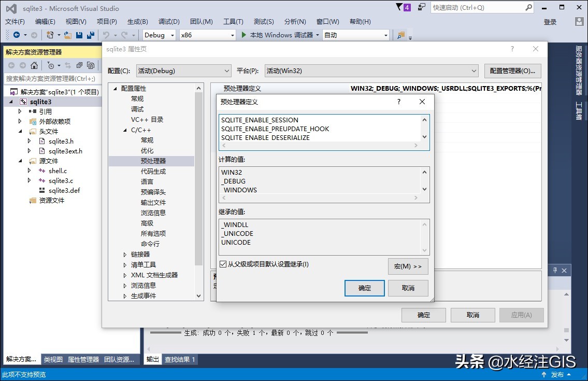This screenshot has width=588, height=381.
Task: Switch to the 查找结果 1 tab
Action: pyautogui.click(x=180, y=359)
